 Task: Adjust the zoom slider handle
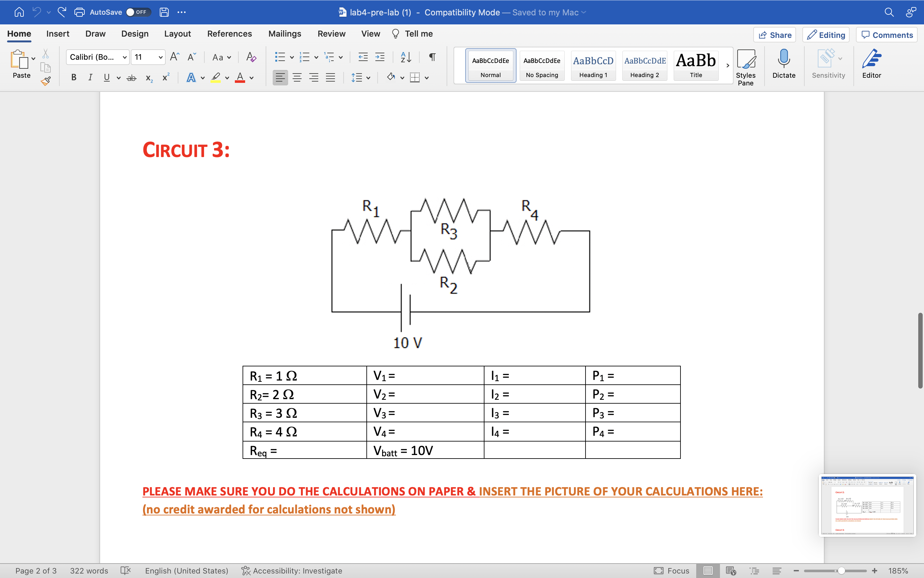coord(841,571)
